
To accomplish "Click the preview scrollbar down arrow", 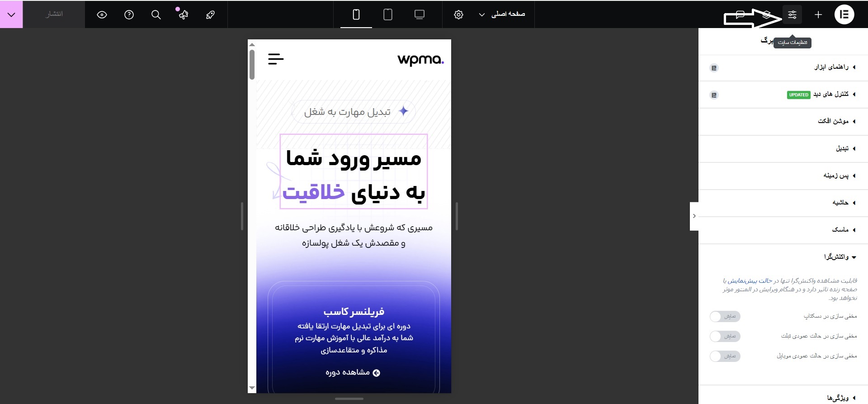I will 252,388.
